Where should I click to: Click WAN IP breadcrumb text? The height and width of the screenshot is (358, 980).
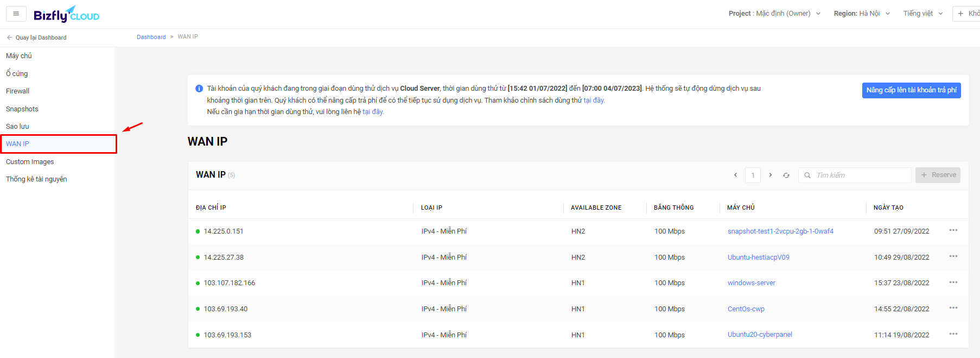tap(188, 37)
